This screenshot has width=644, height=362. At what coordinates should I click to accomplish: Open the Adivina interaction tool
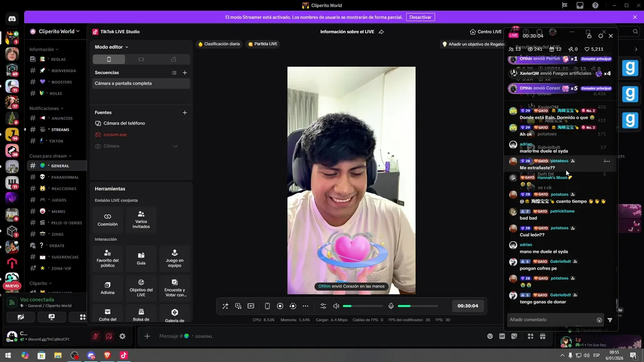(108, 288)
